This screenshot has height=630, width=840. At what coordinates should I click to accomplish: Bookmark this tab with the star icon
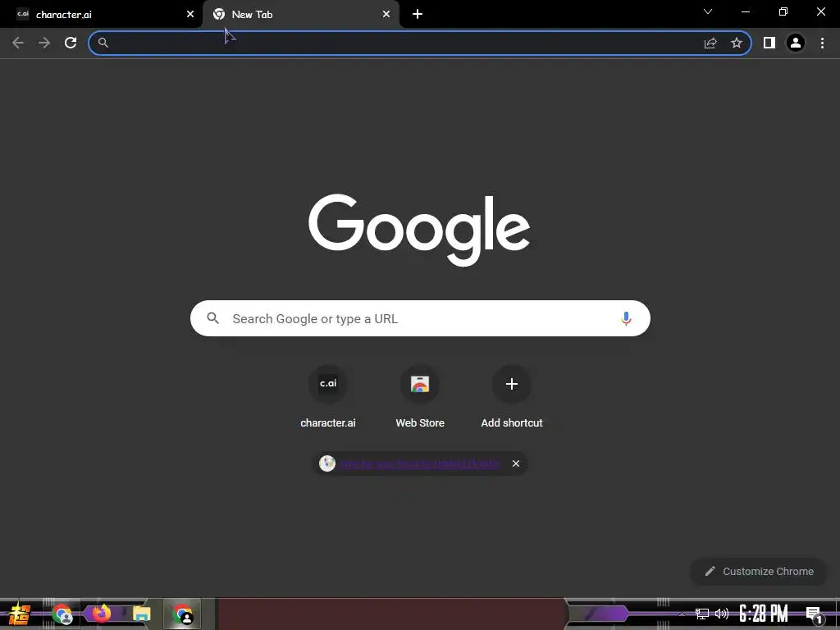tap(737, 43)
